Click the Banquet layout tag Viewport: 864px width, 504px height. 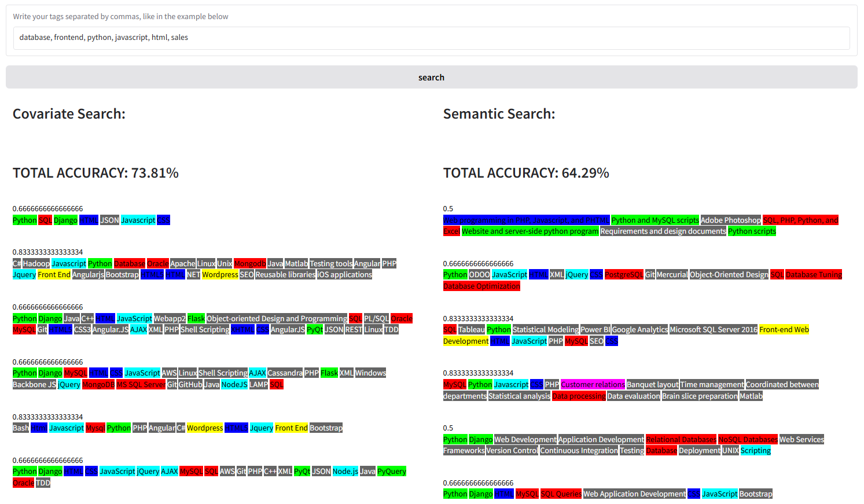click(653, 385)
